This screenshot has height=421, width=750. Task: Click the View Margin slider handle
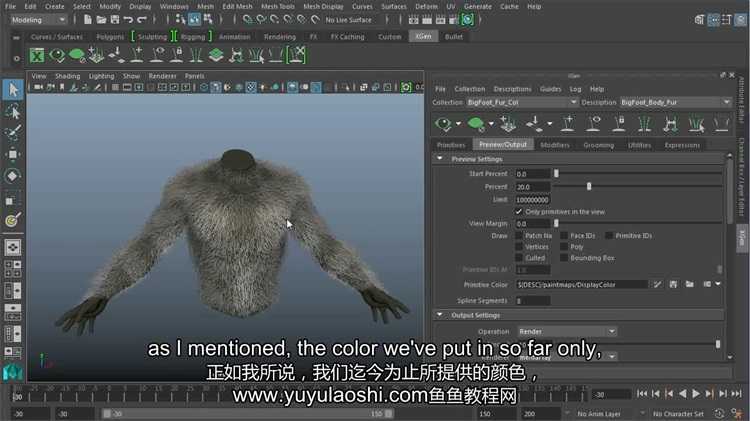[x=556, y=223]
